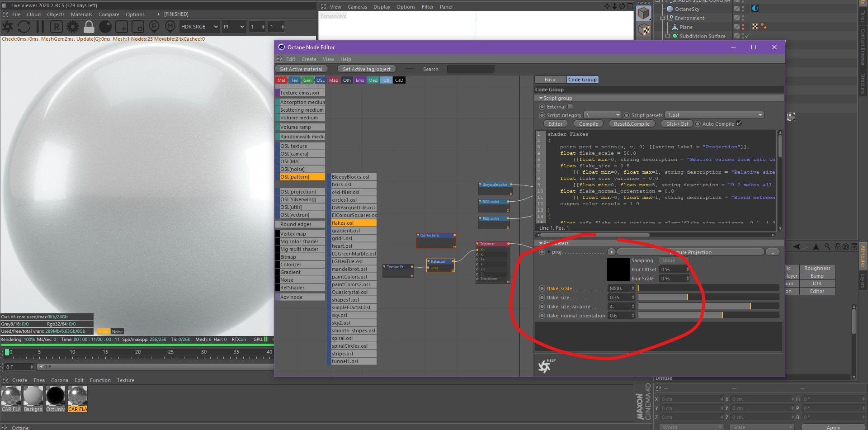Open the script Editor button
This screenshot has width=868, height=430.
tap(555, 124)
